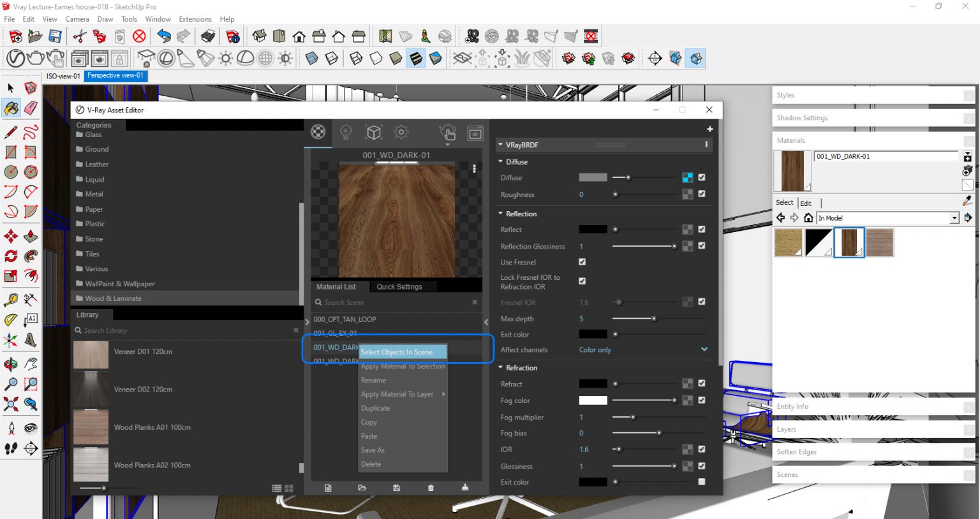
Task: Click Edit in the Materials tray
Action: [x=806, y=203]
